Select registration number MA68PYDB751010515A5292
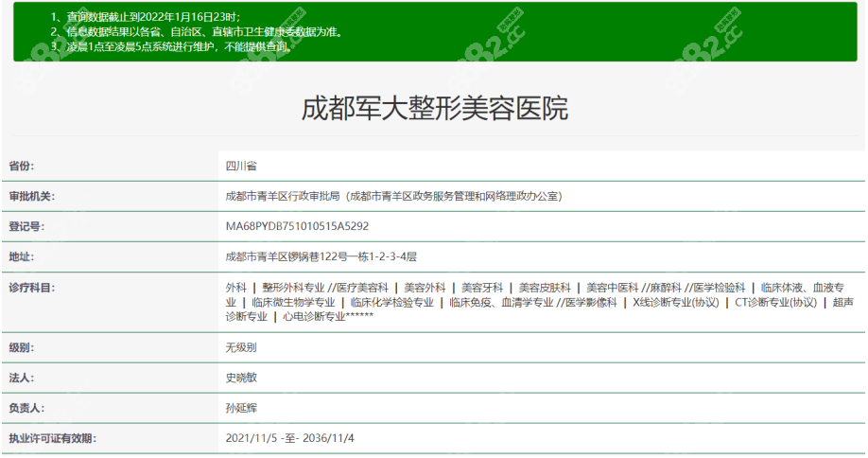 [x=297, y=226]
